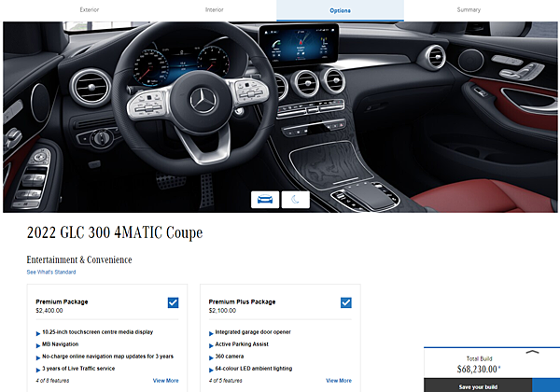
Task: Switch to day view car icon
Action: coord(265,200)
